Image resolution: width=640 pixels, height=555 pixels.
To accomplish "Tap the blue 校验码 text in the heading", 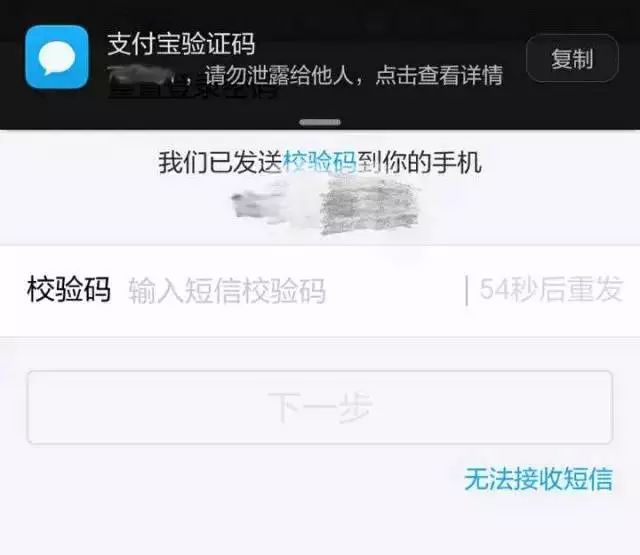I will click(320, 162).
